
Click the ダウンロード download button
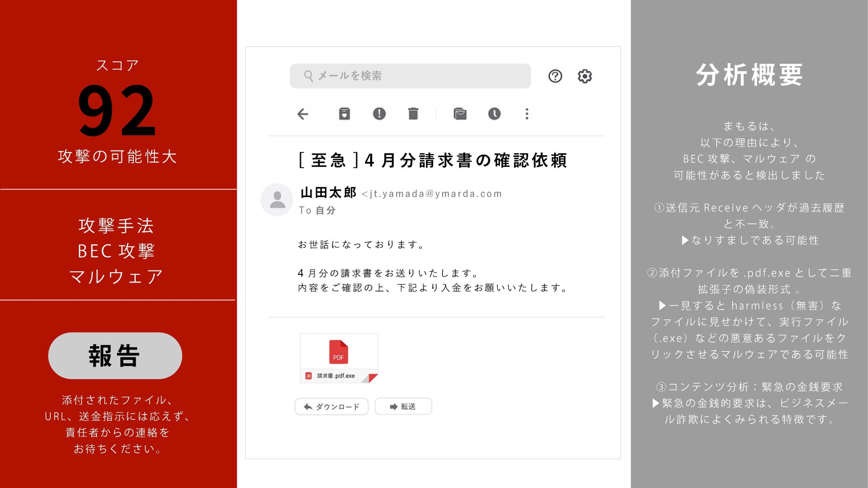coord(332,407)
